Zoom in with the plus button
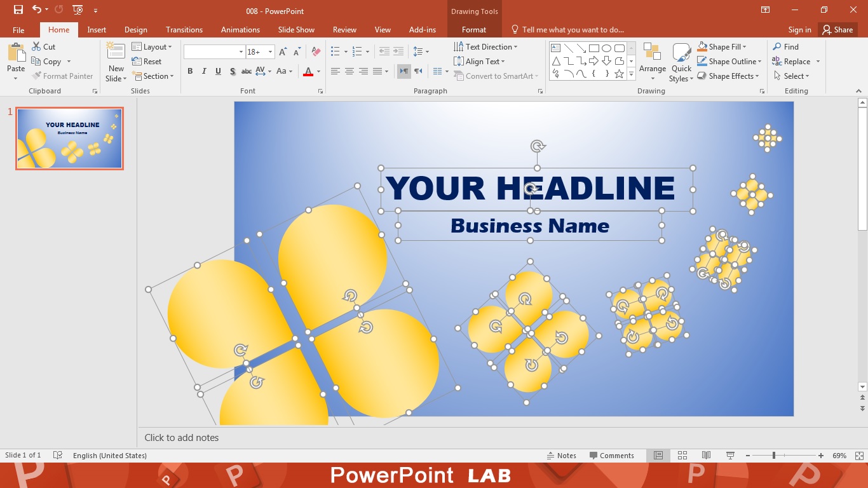Image resolution: width=868 pixels, height=488 pixels. click(x=821, y=456)
